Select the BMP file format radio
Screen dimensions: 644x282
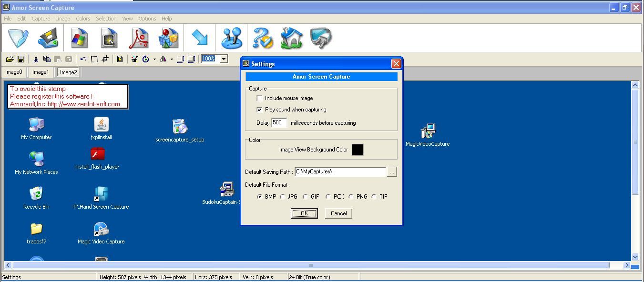(259, 197)
